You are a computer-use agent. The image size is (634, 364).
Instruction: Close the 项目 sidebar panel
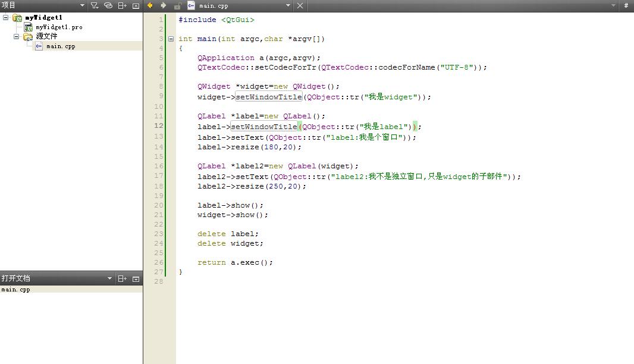(136, 6)
